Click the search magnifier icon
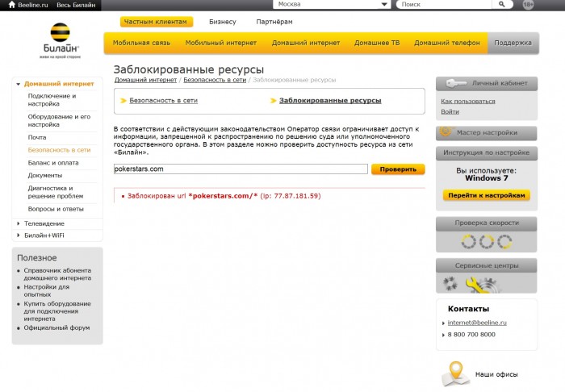 point(501,4)
